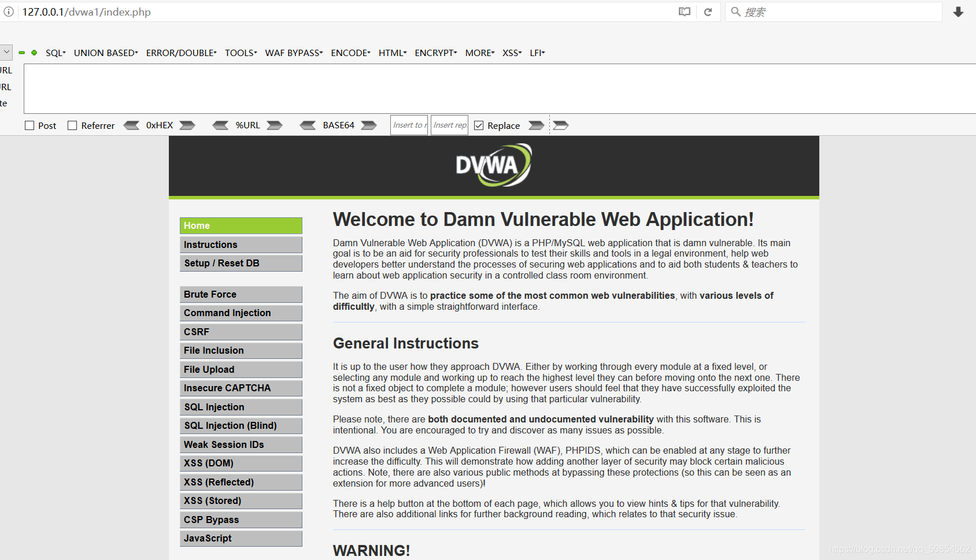
Task: Open the SQL Injection module
Action: click(241, 407)
